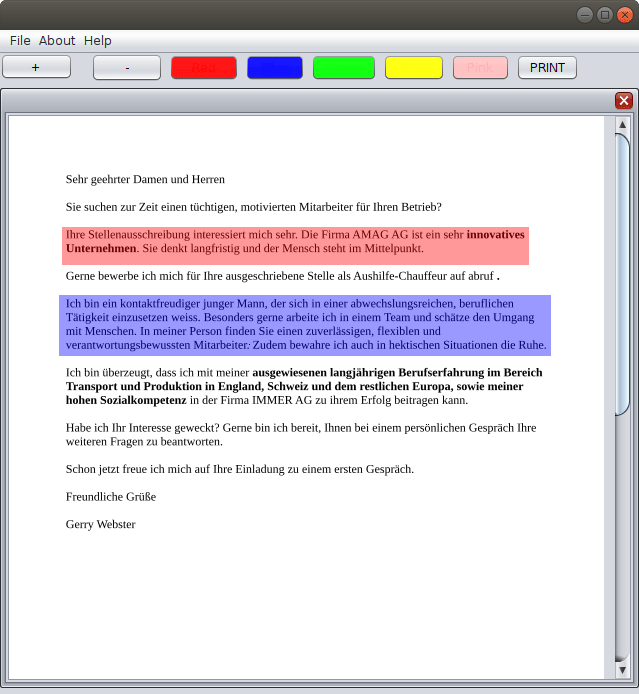The width and height of the screenshot is (639, 694).
Task: Select the Blue highlight color button
Action: tap(275, 68)
